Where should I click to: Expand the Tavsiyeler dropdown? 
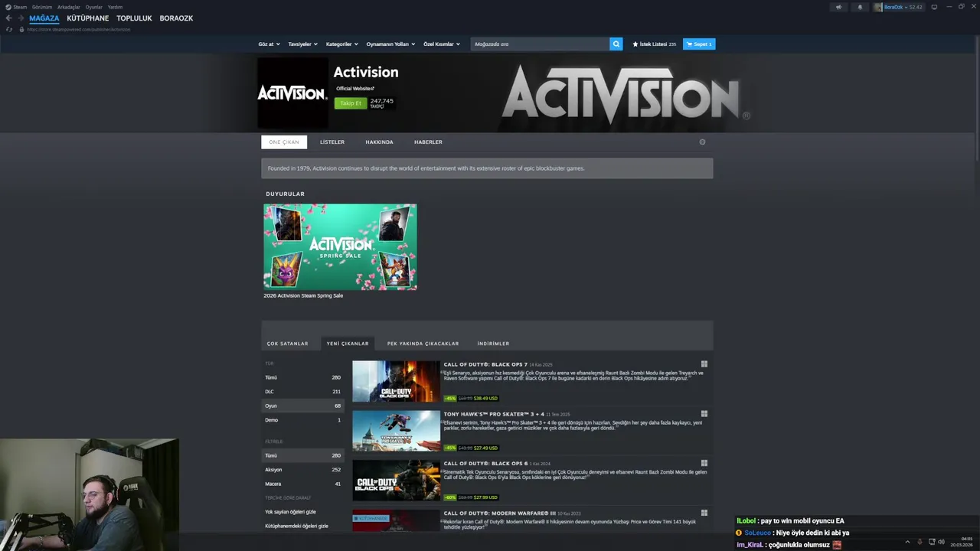tap(302, 44)
